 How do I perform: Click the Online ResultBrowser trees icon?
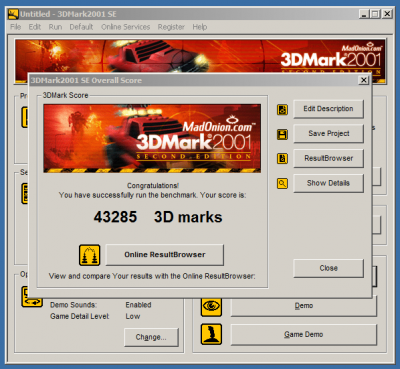(x=90, y=255)
